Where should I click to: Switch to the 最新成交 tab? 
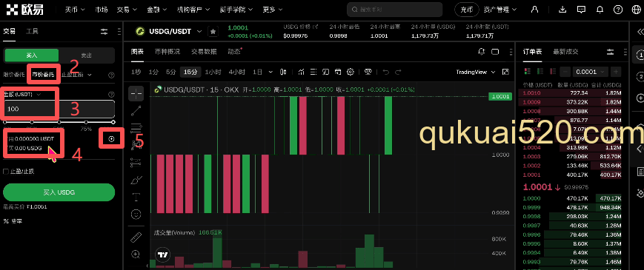pyautogui.click(x=565, y=52)
